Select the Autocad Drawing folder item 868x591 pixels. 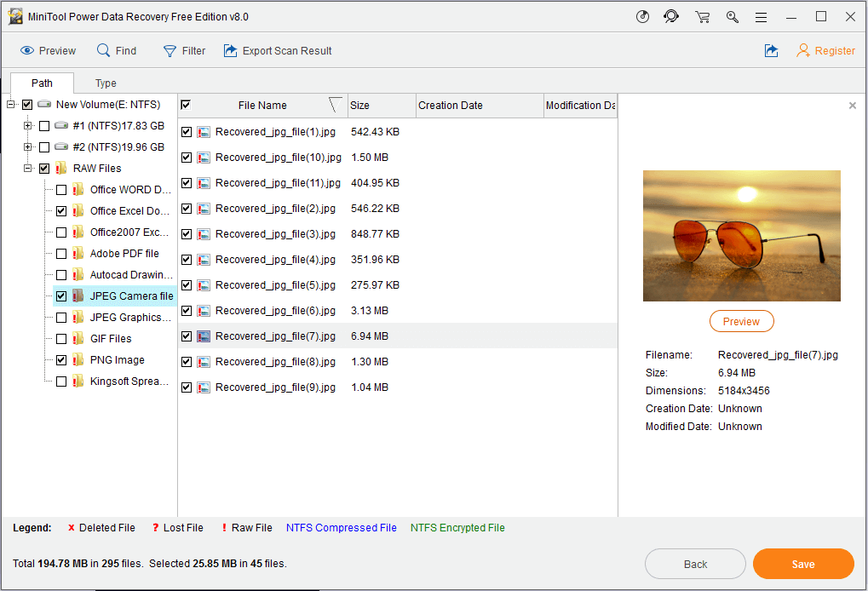pyautogui.click(x=131, y=275)
